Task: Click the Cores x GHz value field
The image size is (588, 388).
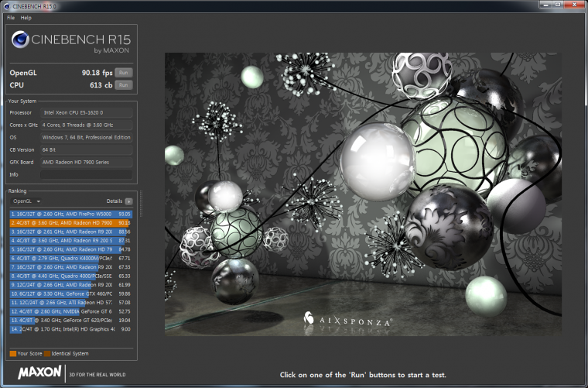Action: (x=86, y=125)
